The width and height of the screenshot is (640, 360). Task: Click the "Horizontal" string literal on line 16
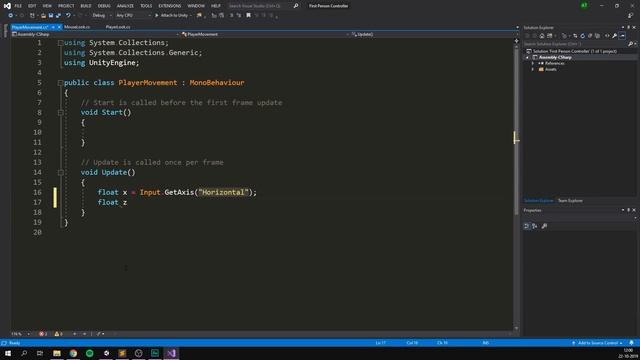223,192
